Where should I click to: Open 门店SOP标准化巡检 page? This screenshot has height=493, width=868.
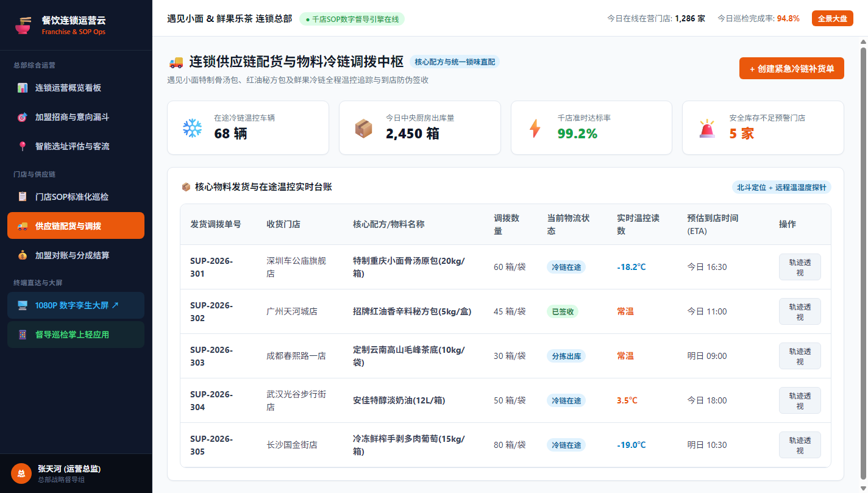76,197
